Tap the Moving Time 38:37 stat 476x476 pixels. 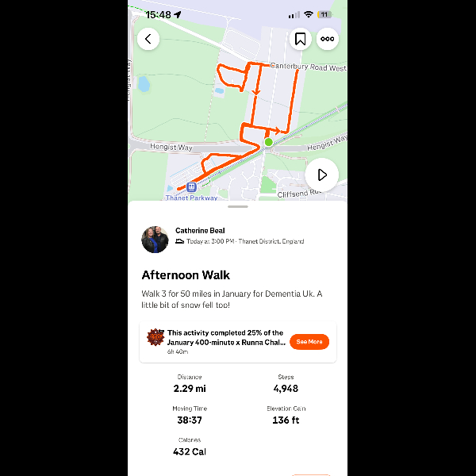point(190,415)
